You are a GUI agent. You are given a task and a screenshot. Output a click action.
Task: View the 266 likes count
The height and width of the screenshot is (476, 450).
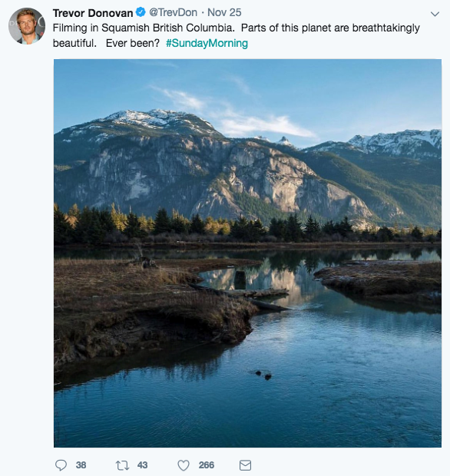pyautogui.click(x=207, y=465)
